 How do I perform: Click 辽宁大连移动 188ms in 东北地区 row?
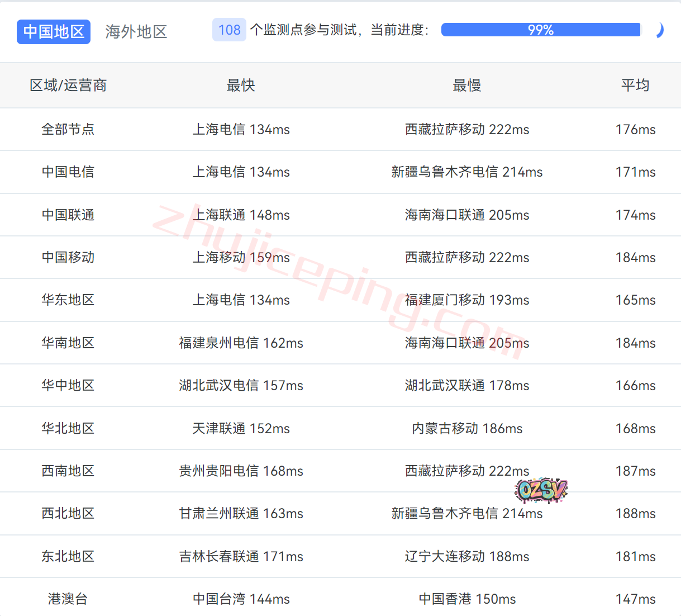tap(466, 557)
